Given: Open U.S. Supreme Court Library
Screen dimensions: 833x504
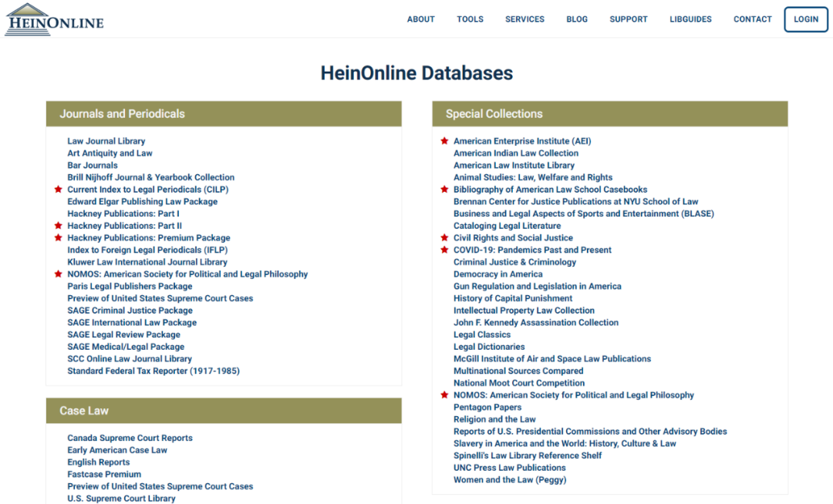Looking at the screenshot, I should [x=121, y=499].
